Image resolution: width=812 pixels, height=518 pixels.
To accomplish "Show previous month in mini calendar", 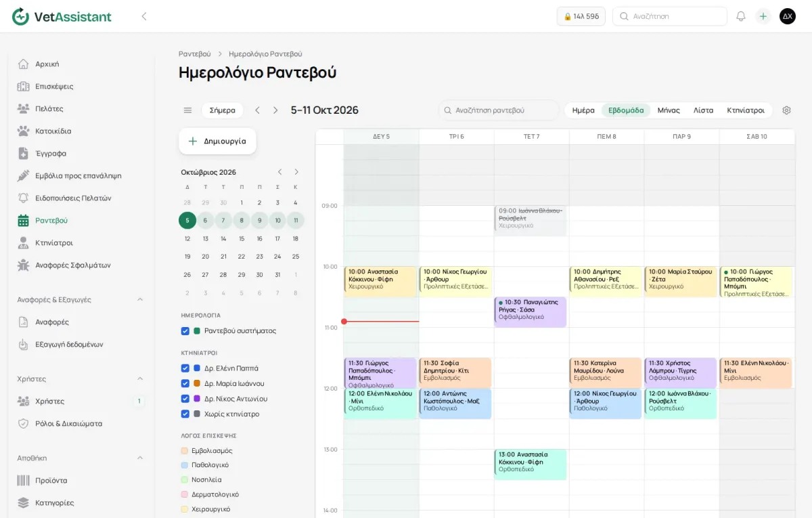I will (x=280, y=172).
